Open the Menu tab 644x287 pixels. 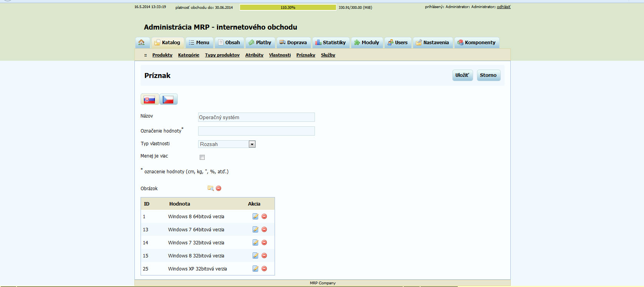(x=199, y=43)
